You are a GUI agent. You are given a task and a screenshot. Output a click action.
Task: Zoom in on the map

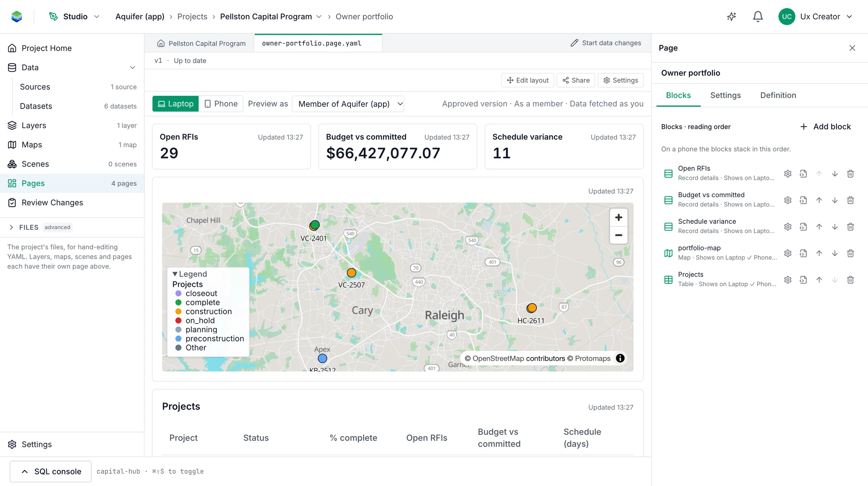point(618,217)
